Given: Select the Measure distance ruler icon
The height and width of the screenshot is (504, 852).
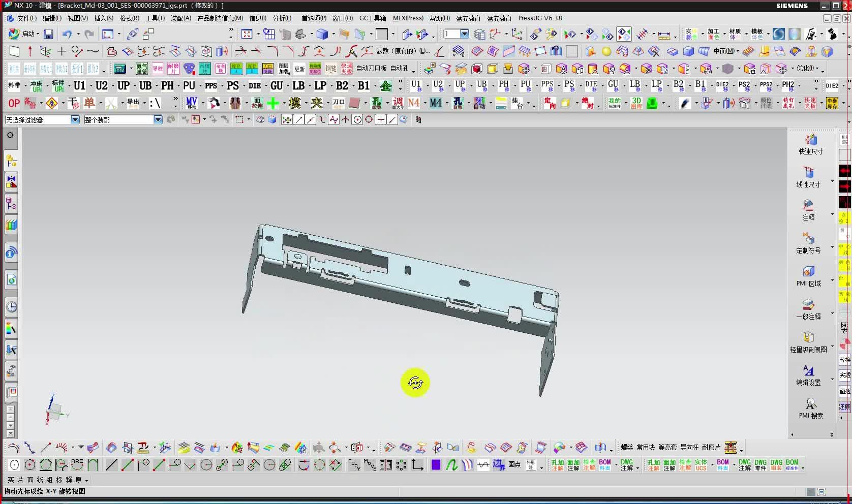Looking at the screenshot, I should coord(664,35).
